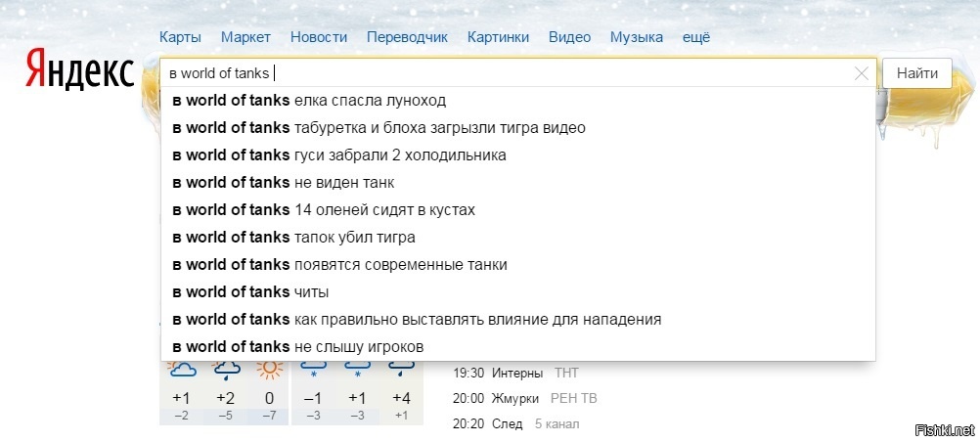Click the Яндекс logo
980x442 pixels.
click(x=80, y=70)
